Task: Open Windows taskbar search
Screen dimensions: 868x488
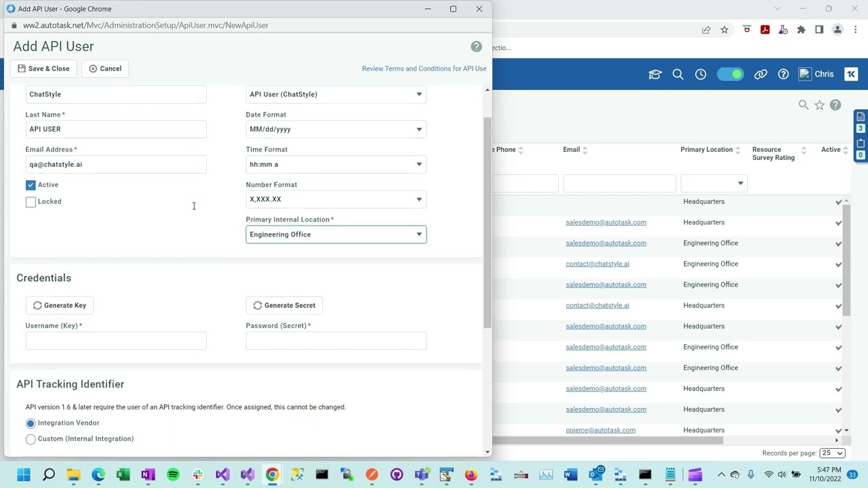Action: [x=49, y=475]
